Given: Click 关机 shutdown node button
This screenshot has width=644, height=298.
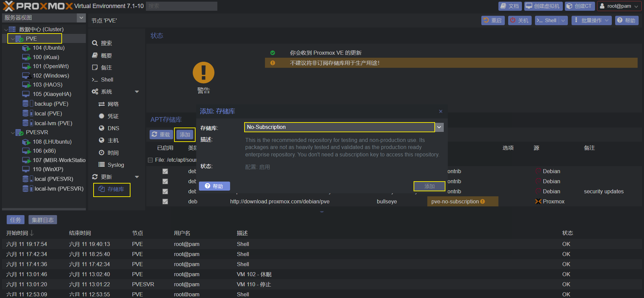Looking at the screenshot, I should click(520, 20).
